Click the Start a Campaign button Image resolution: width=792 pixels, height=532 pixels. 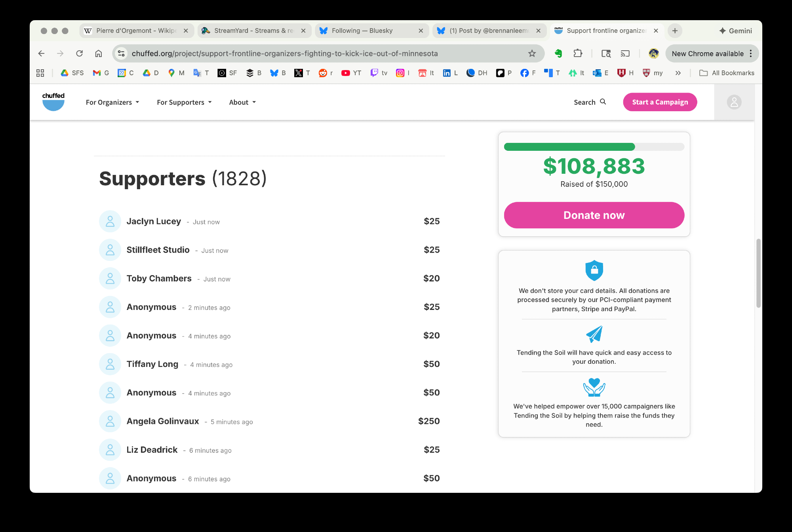pyautogui.click(x=660, y=102)
